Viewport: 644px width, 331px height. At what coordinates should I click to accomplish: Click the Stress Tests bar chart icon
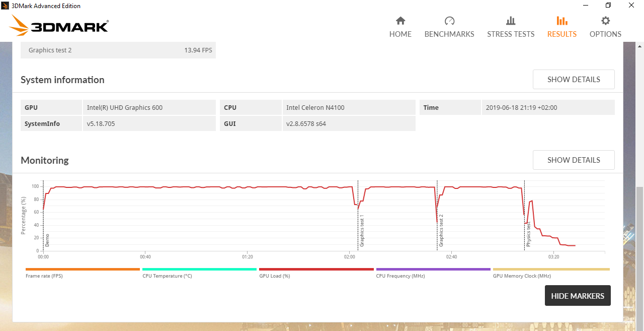point(511,21)
